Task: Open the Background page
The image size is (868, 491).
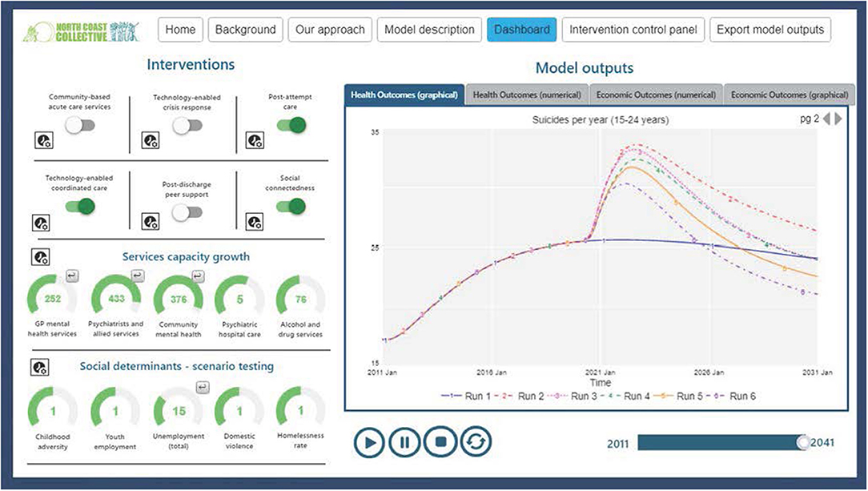Action: coord(245,30)
